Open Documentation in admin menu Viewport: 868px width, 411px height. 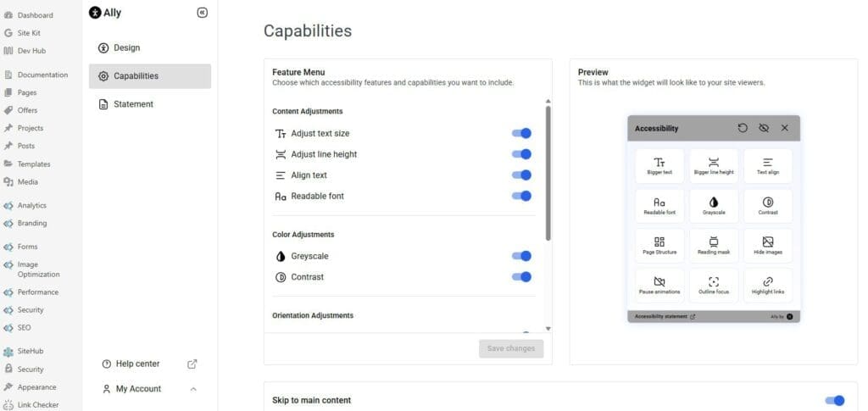click(x=41, y=75)
